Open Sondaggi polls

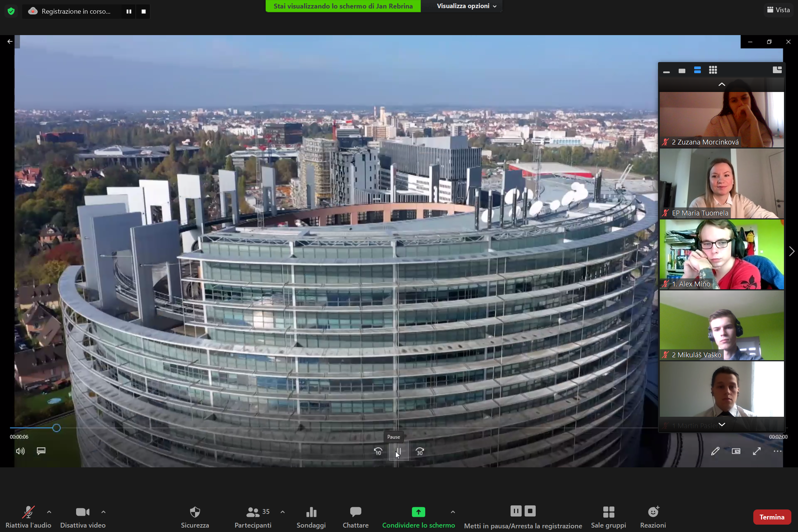point(311,517)
